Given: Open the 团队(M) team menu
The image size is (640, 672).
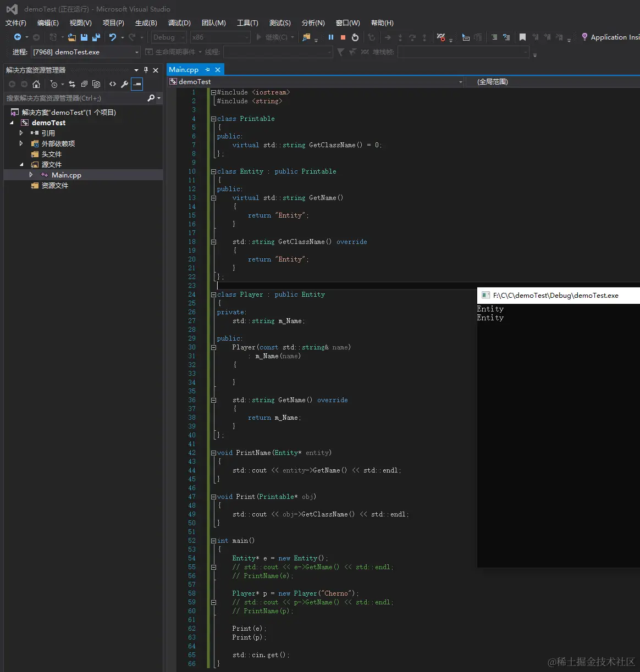Looking at the screenshot, I should pos(213,23).
